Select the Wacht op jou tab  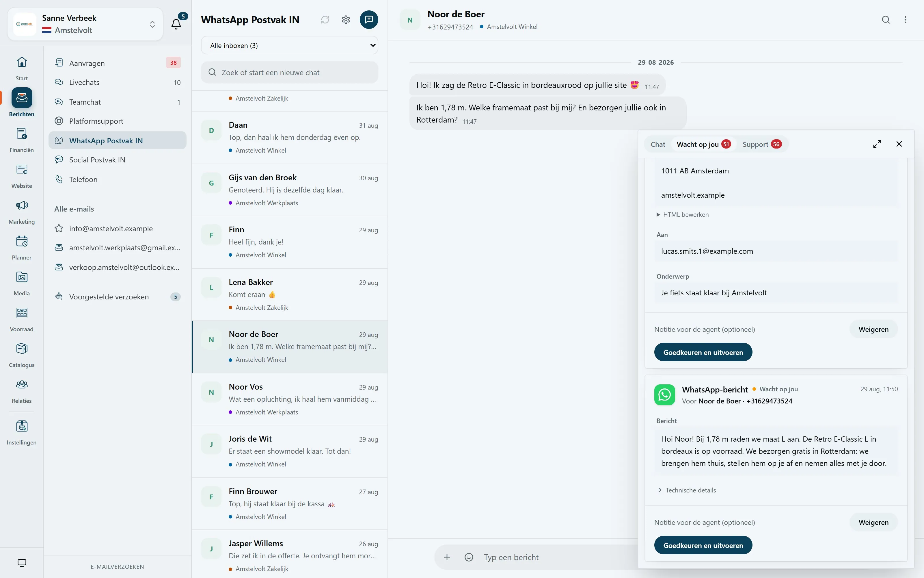[x=703, y=144]
